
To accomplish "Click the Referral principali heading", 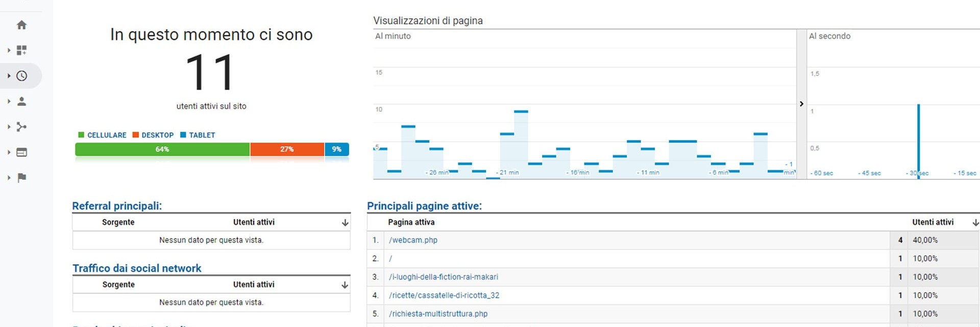I will 117,206.
